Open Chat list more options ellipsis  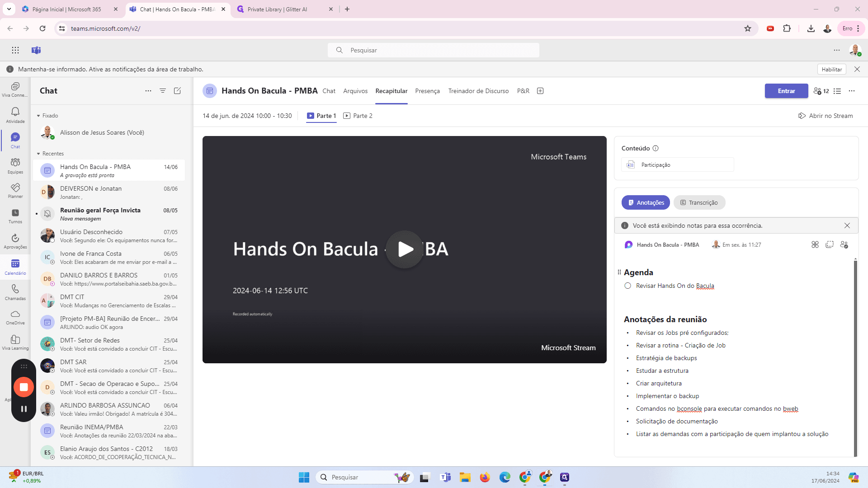point(148,91)
